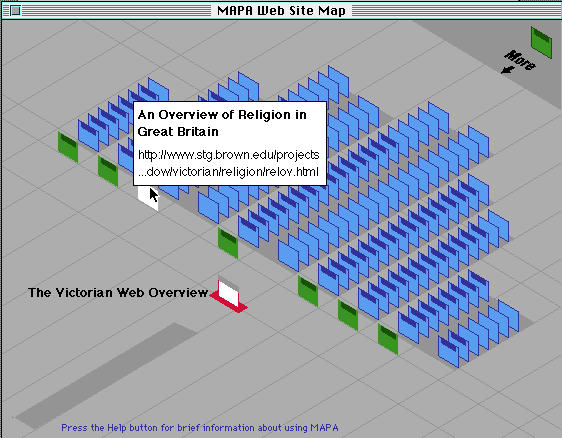This screenshot has width=562, height=438.
Task: Click the second-lowest green page icon
Action: [348, 315]
